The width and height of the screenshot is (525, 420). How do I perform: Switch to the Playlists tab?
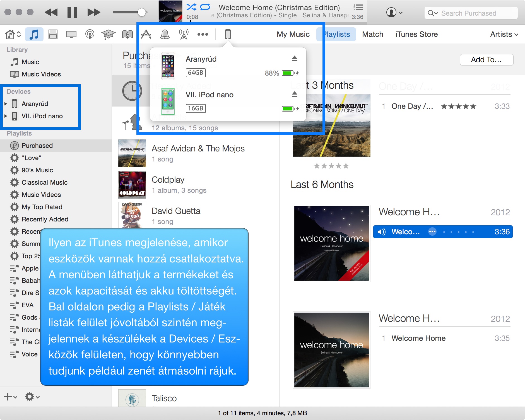tap(336, 34)
